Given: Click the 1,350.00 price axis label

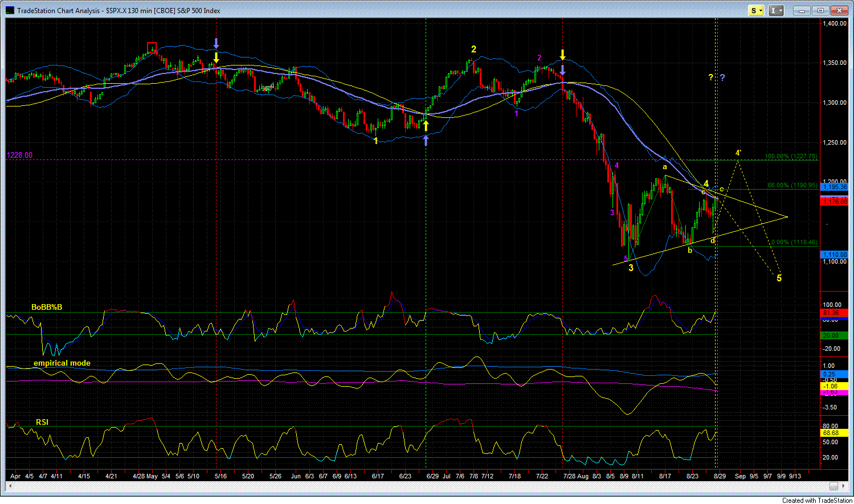Looking at the screenshot, I should 835,63.
